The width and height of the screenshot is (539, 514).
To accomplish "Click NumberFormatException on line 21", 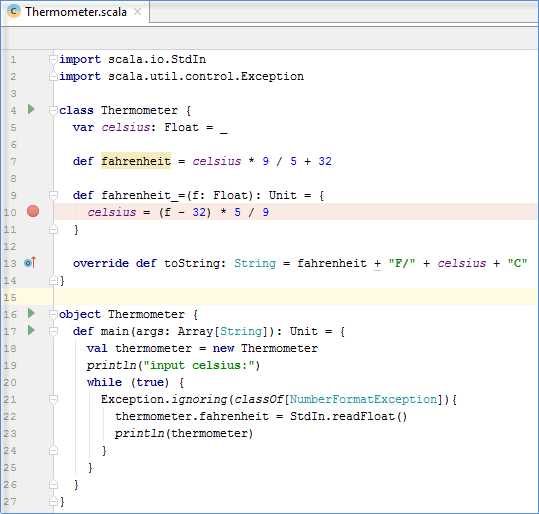I will click(x=363, y=399).
